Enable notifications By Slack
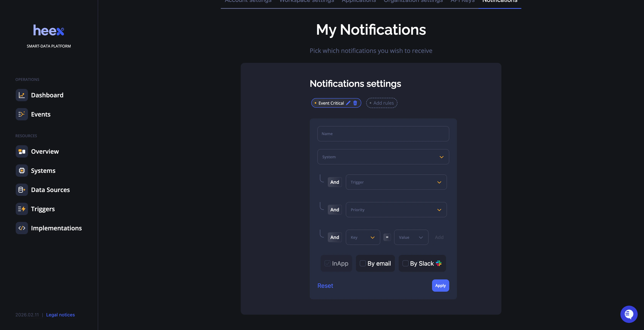Image resolution: width=644 pixels, height=330 pixels. pos(406,263)
